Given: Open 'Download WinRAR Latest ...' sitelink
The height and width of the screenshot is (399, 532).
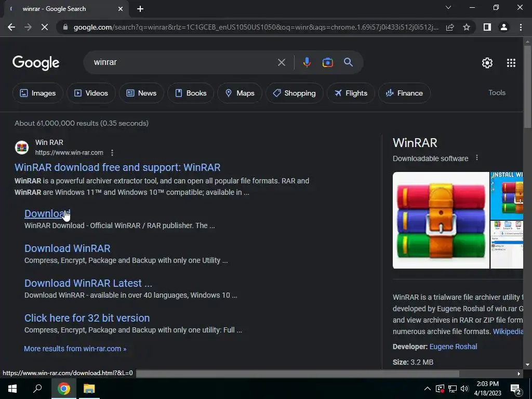Looking at the screenshot, I should pos(88,283).
